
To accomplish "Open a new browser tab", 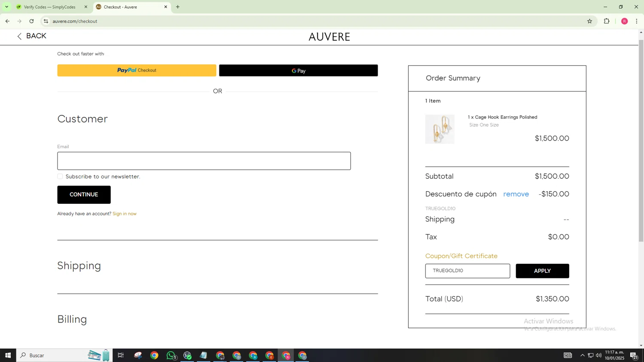I will coord(178,7).
